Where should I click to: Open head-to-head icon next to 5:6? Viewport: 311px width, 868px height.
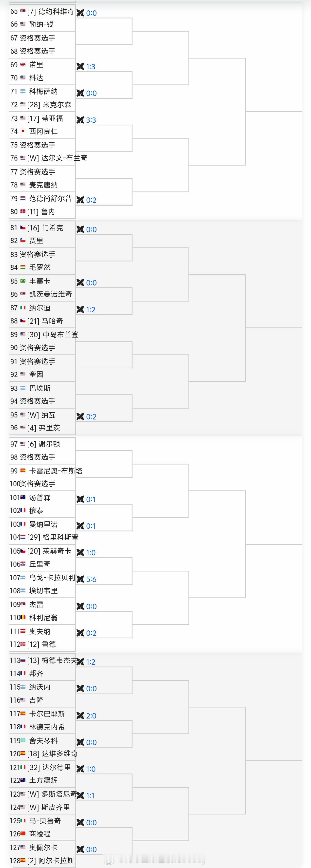pyautogui.click(x=80, y=579)
